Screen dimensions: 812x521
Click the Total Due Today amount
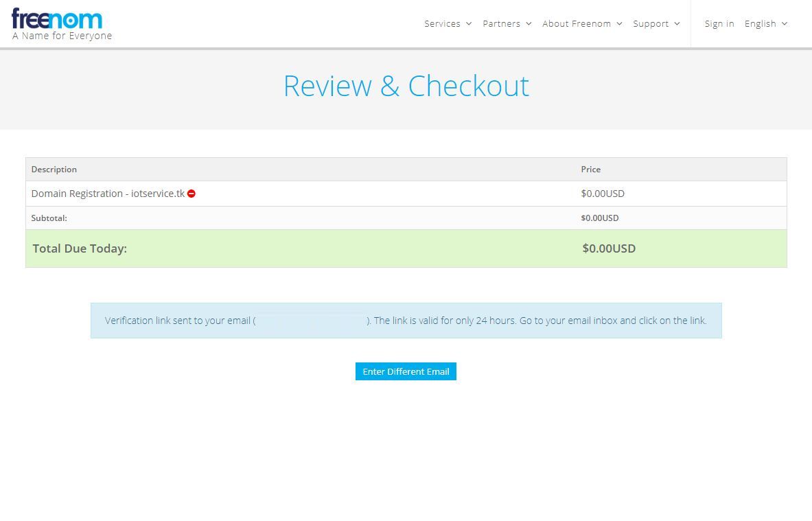point(609,248)
